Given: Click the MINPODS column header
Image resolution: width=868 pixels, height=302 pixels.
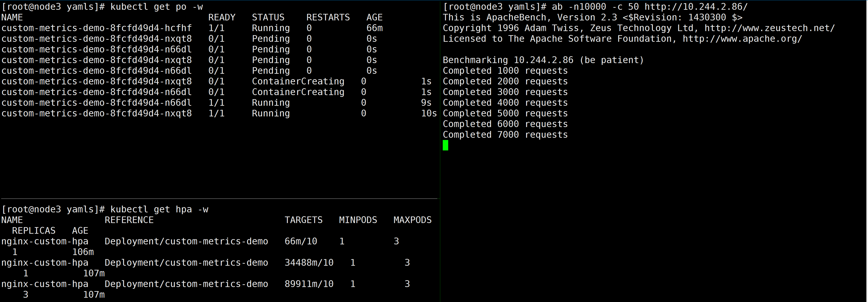Looking at the screenshot, I should pyautogui.click(x=358, y=220).
